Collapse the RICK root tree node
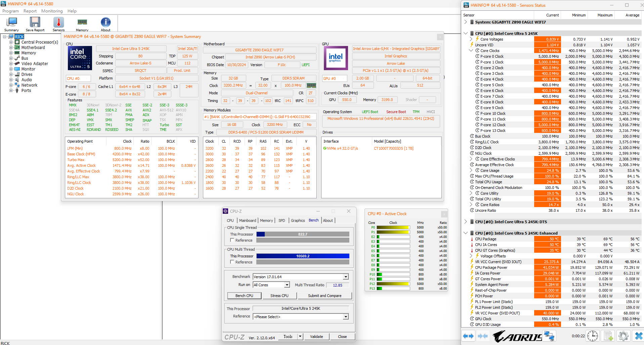644x345 pixels. click(5, 37)
